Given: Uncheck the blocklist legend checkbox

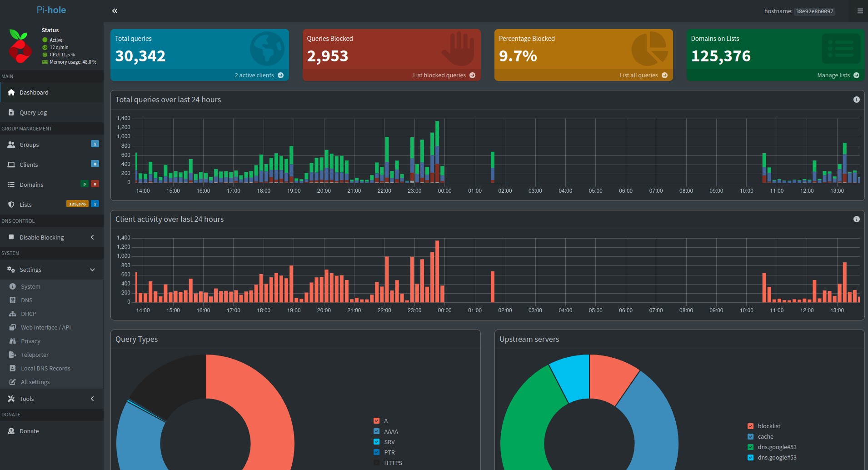Looking at the screenshot, I should 750,426.
